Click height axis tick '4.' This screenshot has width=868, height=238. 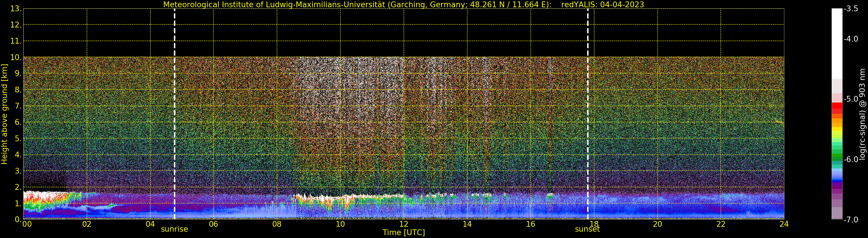point(18,155)
